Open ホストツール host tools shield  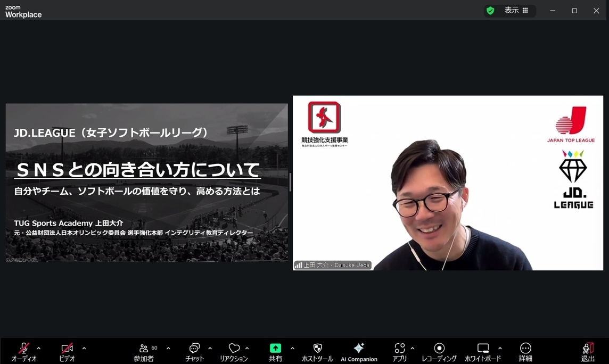[x=317, y=352]
